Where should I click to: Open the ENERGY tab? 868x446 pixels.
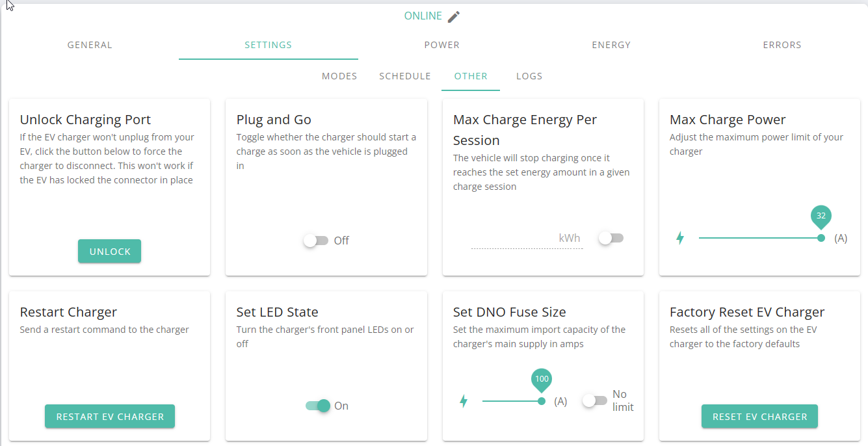coord(611,45)
